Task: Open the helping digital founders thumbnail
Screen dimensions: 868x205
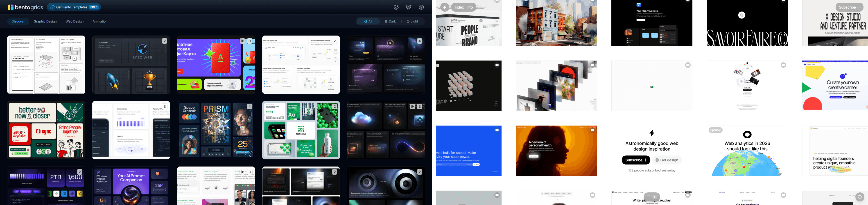Action: click(x=835, y=151)
